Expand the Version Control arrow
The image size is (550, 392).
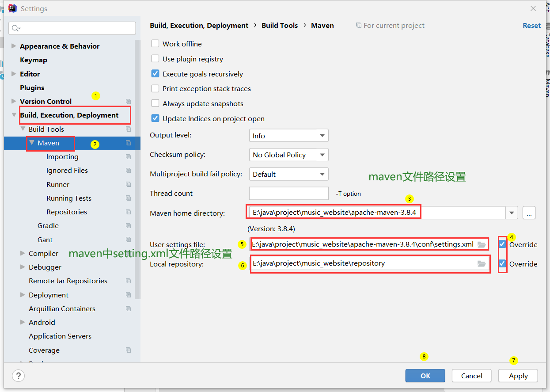click(14, 101)
